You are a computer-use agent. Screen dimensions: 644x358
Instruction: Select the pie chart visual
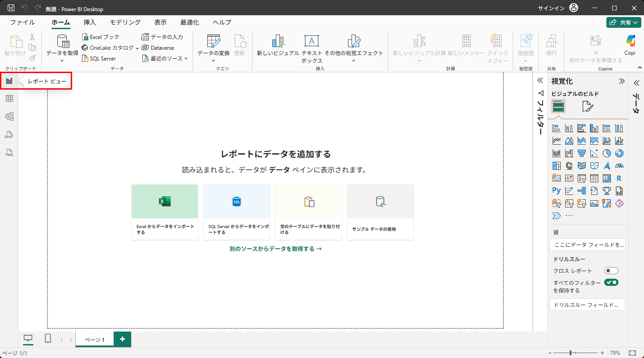point(607,153)
